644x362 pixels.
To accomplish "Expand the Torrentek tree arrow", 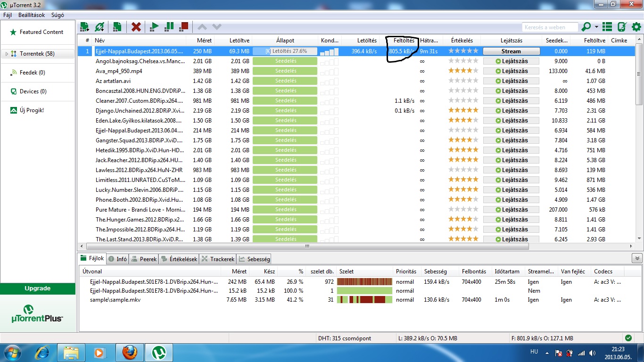I will tap(7, 54).
